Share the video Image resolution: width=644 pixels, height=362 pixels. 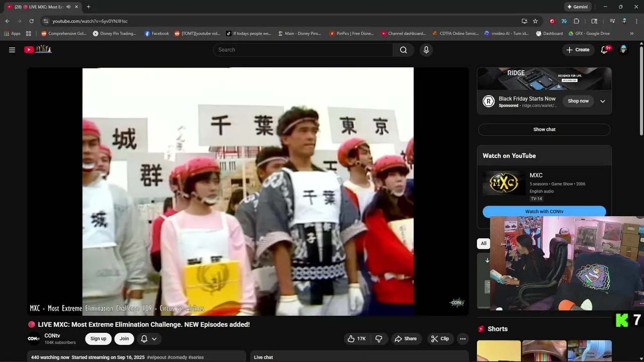(x=406, y=339)
